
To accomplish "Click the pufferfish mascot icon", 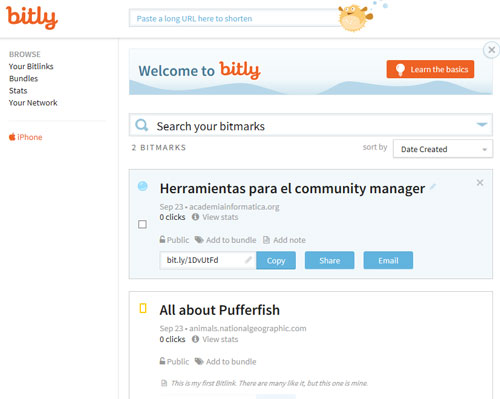I will click(x=355, y=18).
